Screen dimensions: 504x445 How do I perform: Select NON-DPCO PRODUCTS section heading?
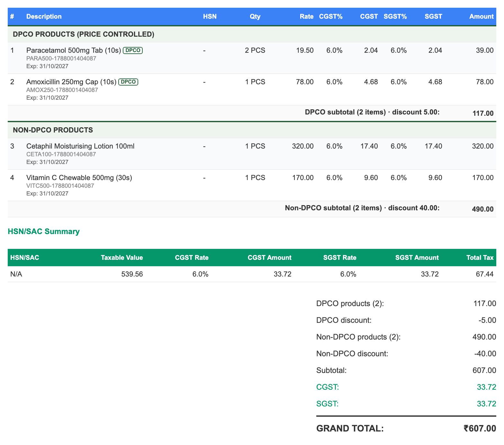point(53,130)
